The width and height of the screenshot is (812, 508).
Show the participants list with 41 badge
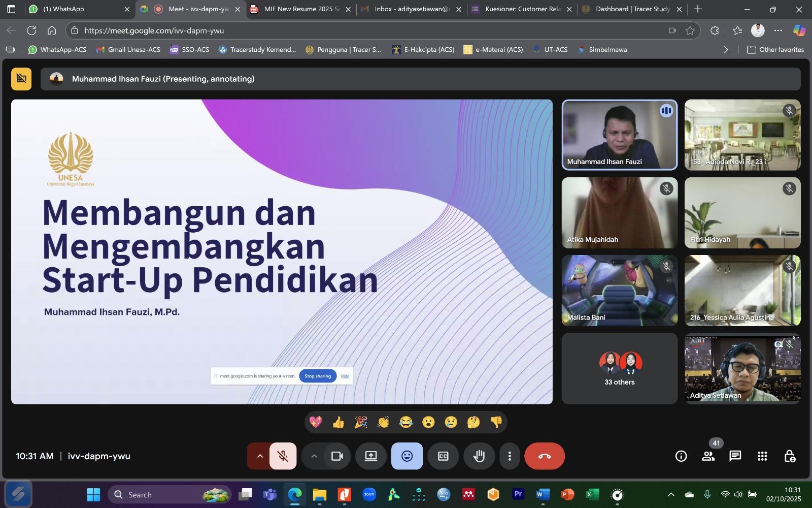(708, 456)
